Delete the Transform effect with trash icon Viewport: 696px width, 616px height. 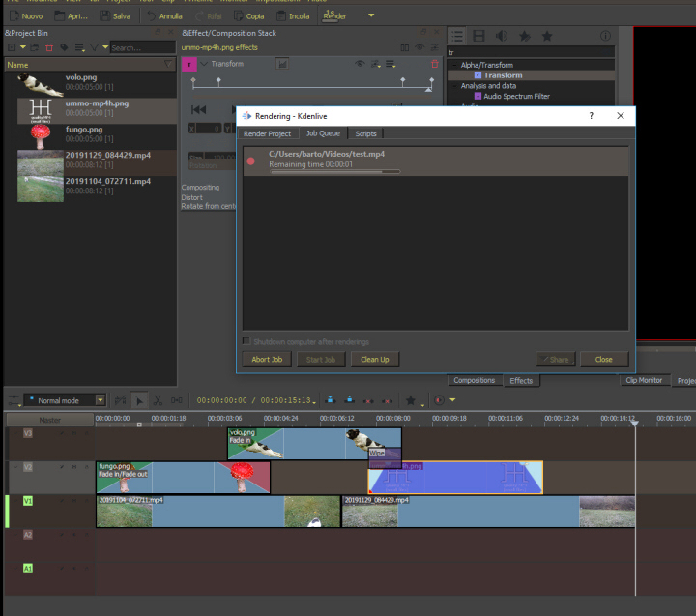coord(435,64)
